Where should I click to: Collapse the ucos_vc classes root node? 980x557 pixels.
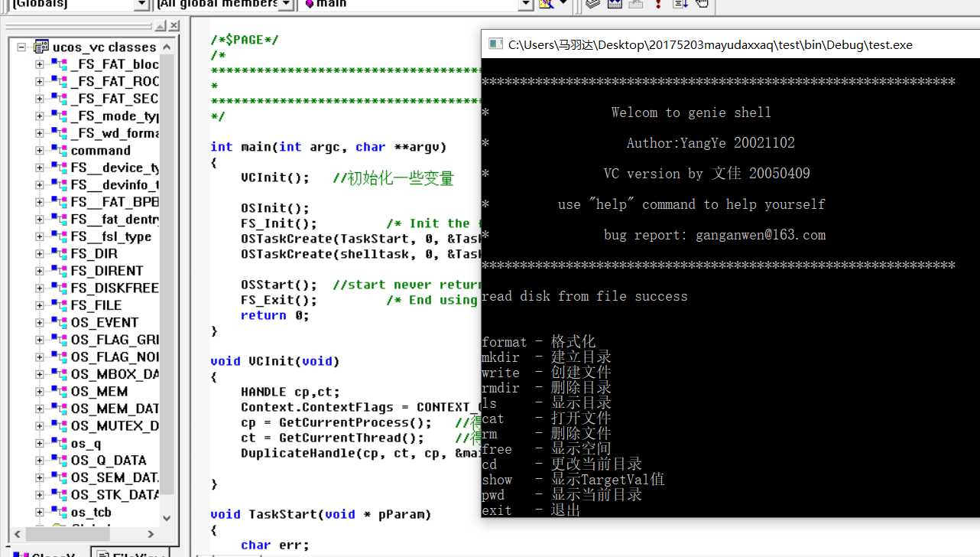[x=21, y=47]
